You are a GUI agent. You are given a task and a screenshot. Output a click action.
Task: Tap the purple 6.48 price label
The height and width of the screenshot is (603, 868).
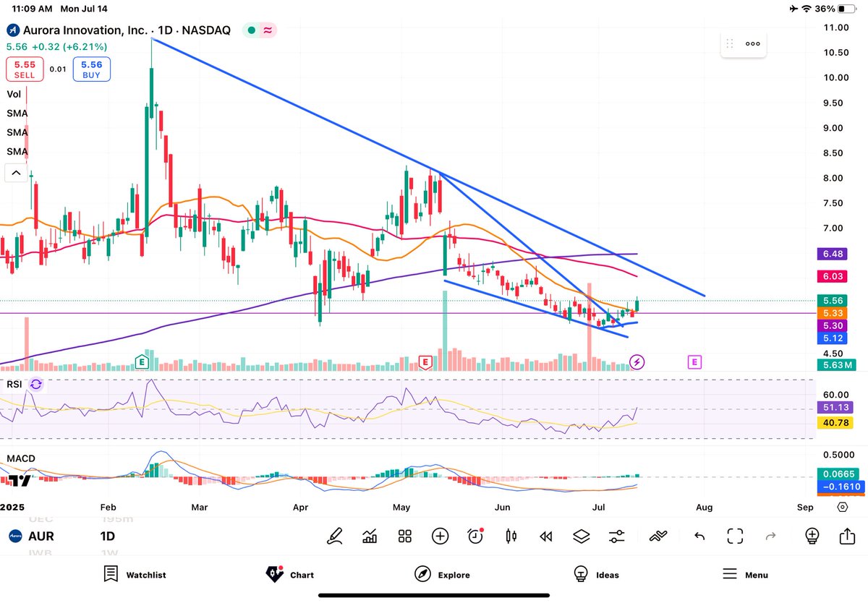(x=831, y=254)
